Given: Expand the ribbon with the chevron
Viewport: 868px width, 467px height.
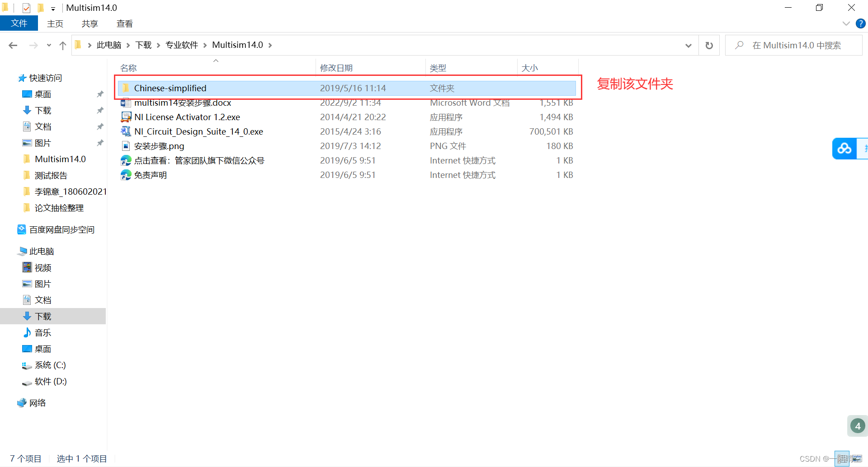Looking at the screenshot, I should click(846, 23).
